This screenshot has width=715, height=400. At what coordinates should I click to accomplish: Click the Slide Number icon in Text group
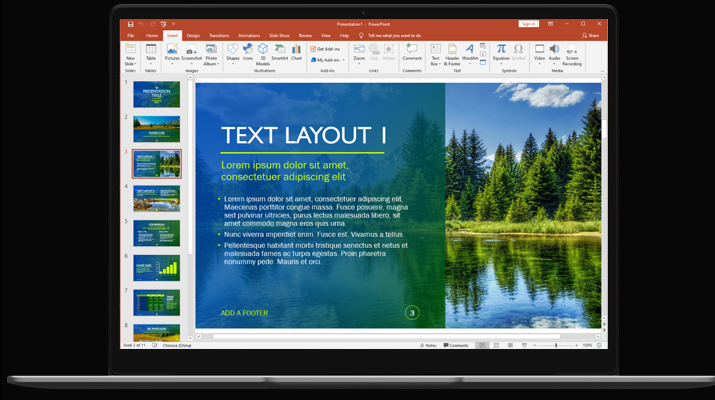click(483, 54)
